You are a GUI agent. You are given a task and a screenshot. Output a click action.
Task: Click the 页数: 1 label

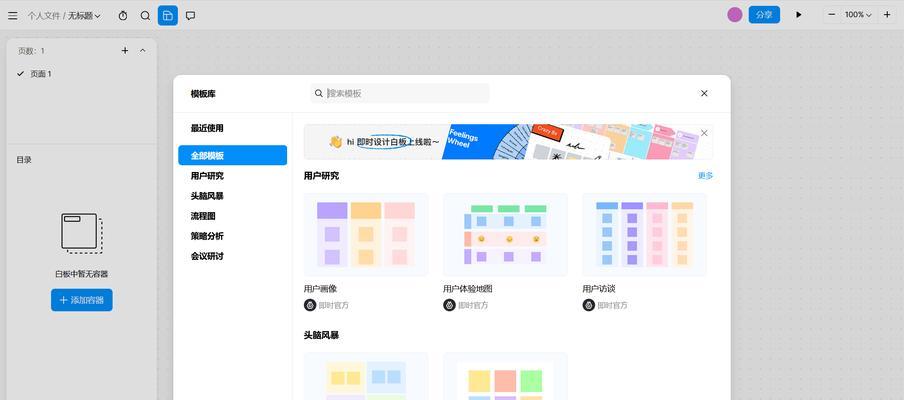coord(31,51)
